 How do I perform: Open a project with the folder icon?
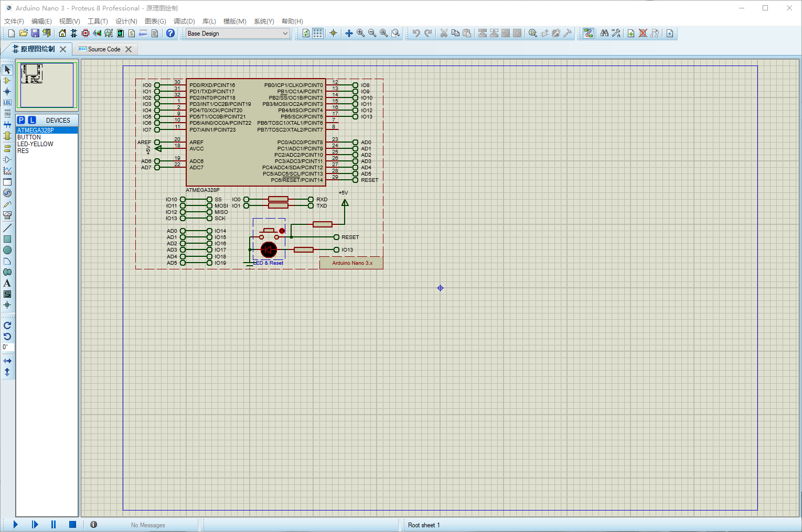pos(23,33)
